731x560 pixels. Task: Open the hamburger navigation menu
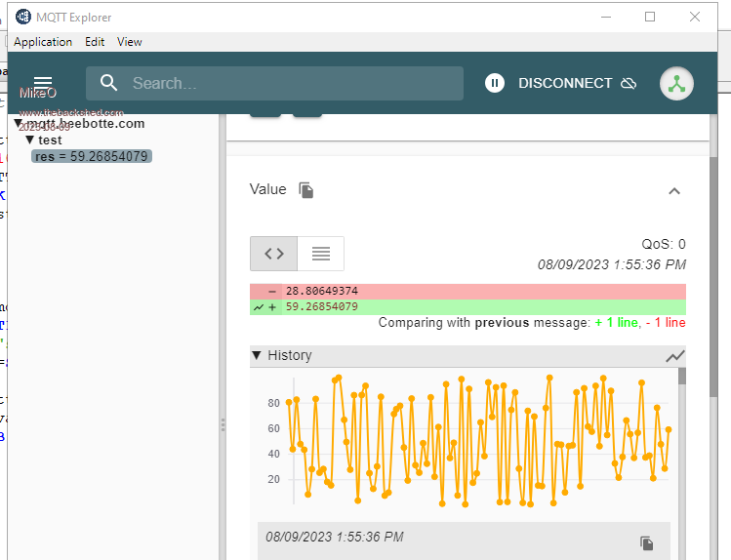(43, 83)
